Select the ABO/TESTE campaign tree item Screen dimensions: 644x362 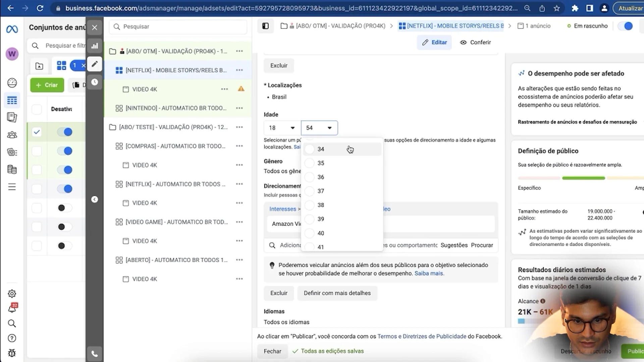coord(173,127)
